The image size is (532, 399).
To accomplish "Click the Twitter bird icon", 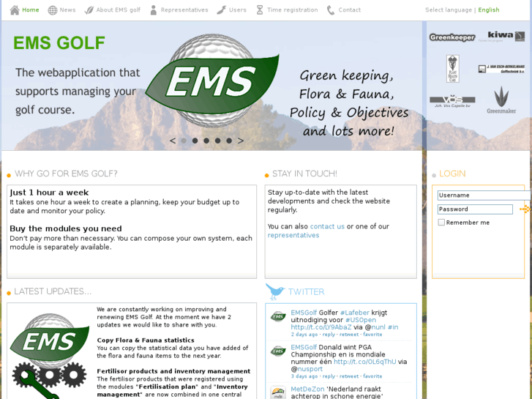I will pos(275,291).
